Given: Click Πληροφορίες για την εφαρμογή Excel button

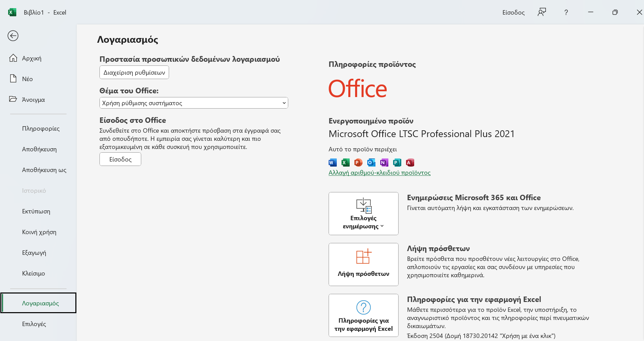Looking at the screenshot, I should (x=364, y=315).
